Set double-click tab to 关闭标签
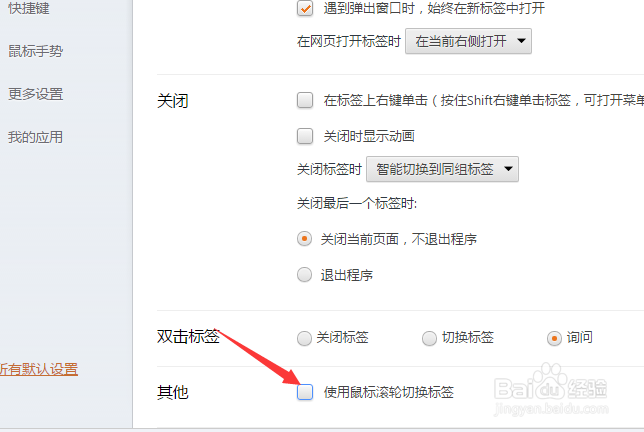This screenshot has height=432, width=644. click(x=304, y=338)
